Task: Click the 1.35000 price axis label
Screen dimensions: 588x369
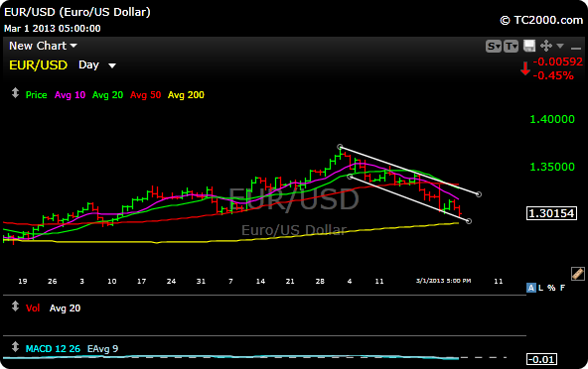Action: (x=552, y=167)
